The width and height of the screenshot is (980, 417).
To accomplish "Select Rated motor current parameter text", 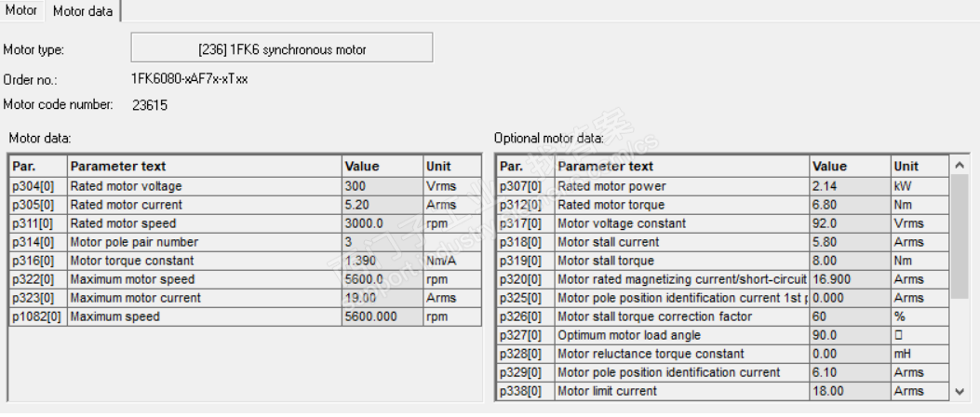I will [127, 205].
